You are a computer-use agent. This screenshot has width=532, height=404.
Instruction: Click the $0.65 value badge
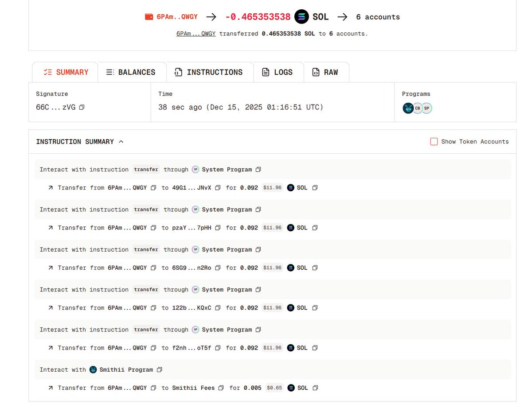274,388
